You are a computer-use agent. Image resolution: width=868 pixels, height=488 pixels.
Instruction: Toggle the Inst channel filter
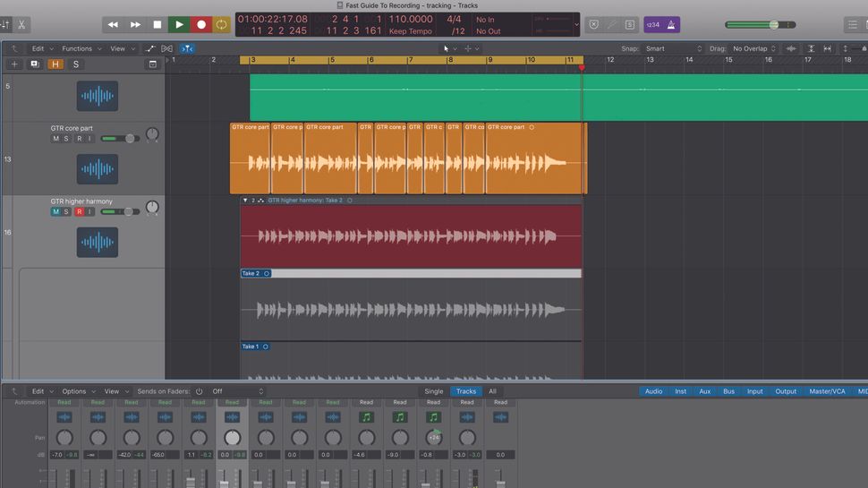point(680,391)
